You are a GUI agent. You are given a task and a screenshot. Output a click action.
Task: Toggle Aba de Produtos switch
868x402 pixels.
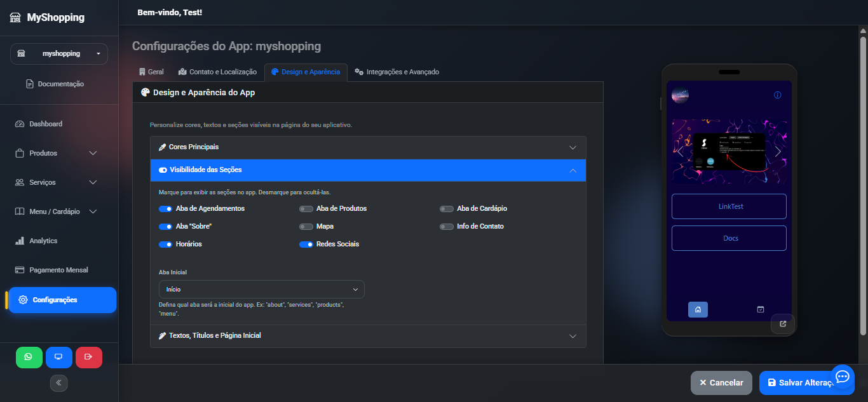coord(306,208)
